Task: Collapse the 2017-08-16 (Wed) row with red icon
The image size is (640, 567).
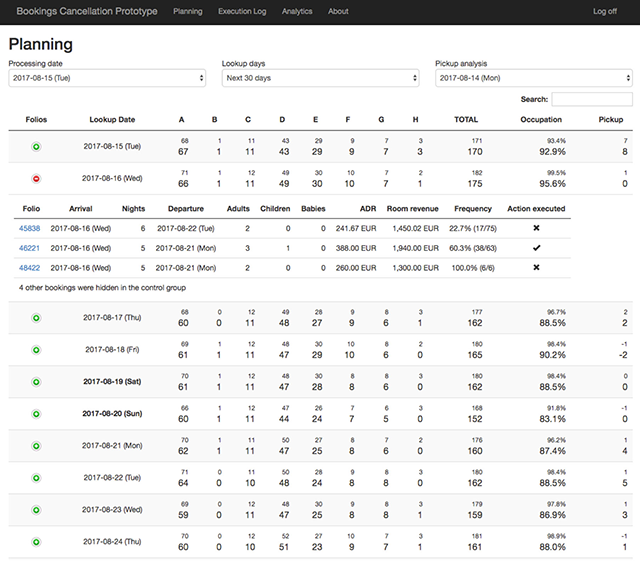Action: coord(36,179)
